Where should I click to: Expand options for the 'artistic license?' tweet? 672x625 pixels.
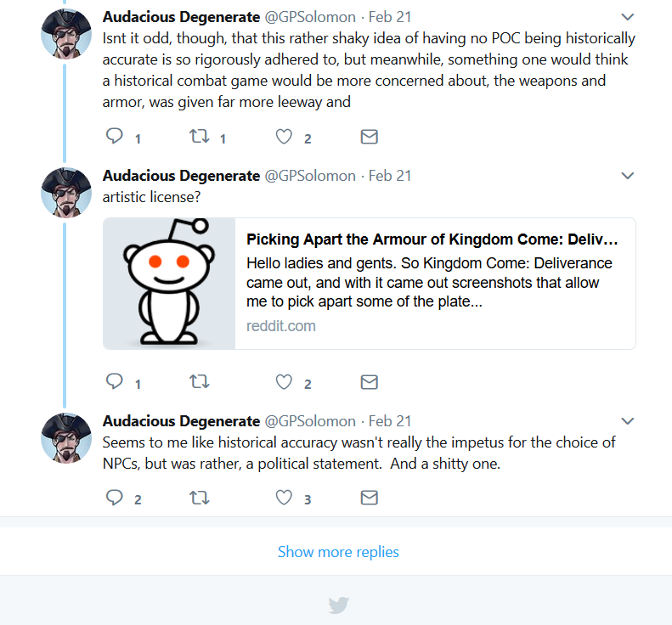(628, 176)
